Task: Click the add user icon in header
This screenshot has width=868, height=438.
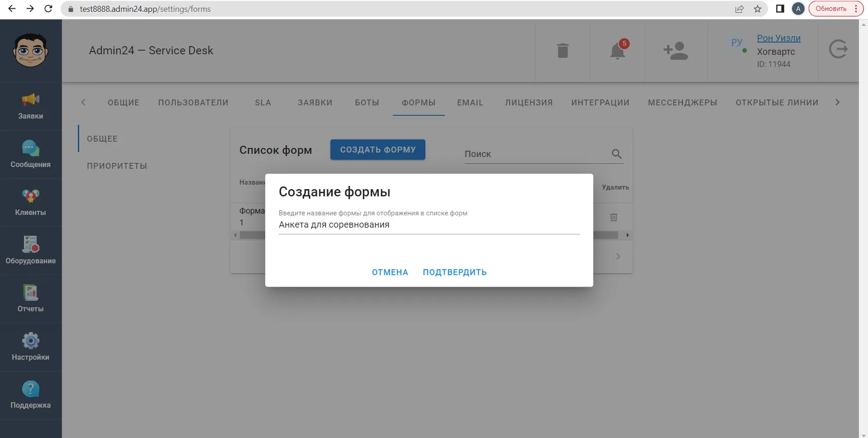Action: [x=676, y=51]
